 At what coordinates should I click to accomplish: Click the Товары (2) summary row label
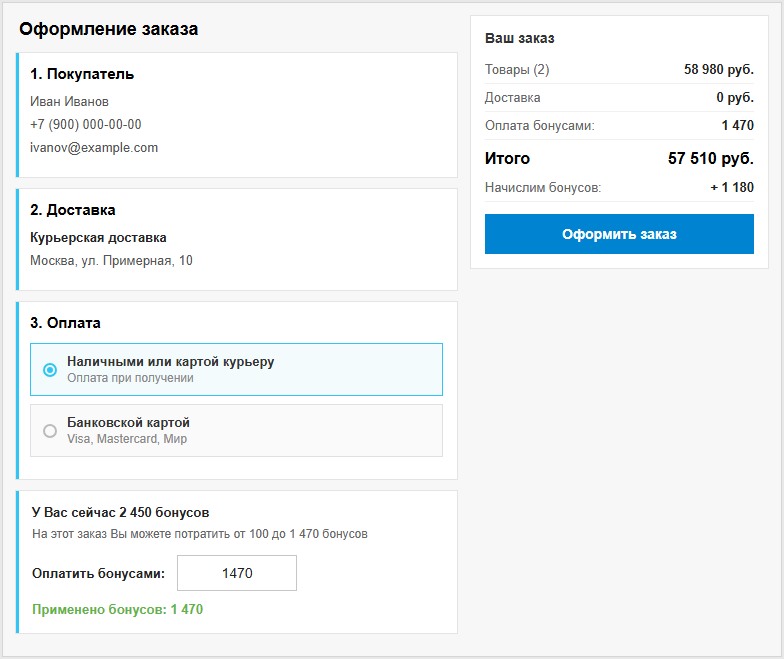pyautogui.click(x=517, y=70)
